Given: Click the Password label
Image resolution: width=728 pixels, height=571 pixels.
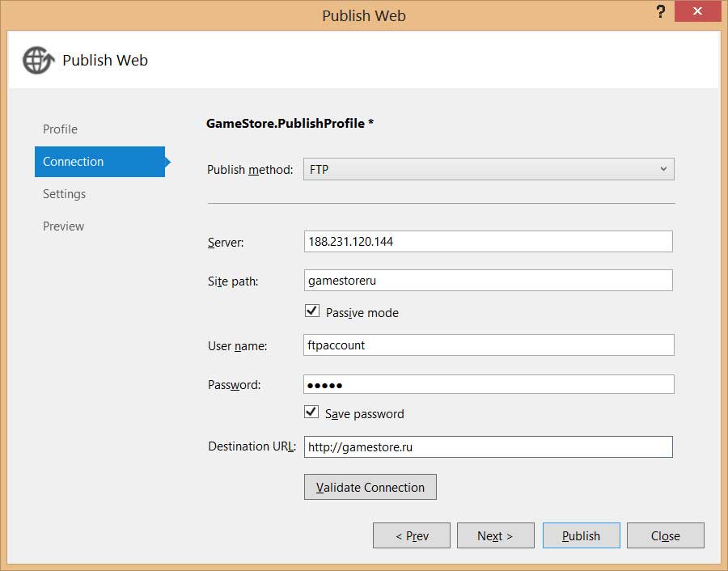Looking at the screenshot, I should tap(234, 385).
